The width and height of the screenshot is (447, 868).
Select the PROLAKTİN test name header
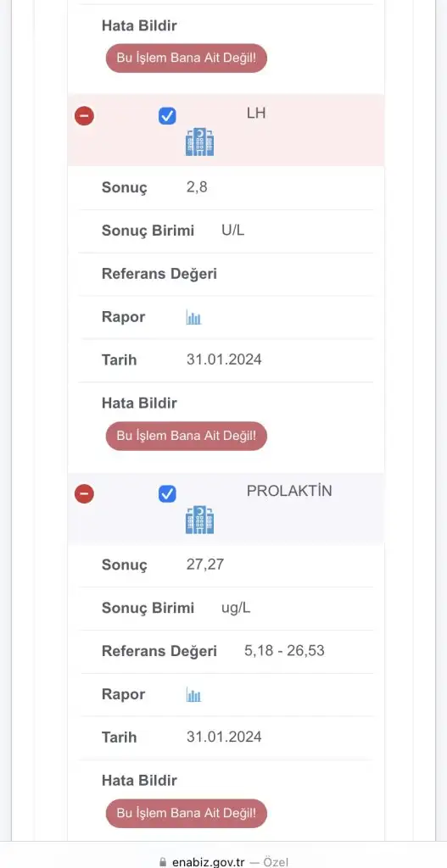[x=289, y=491]
